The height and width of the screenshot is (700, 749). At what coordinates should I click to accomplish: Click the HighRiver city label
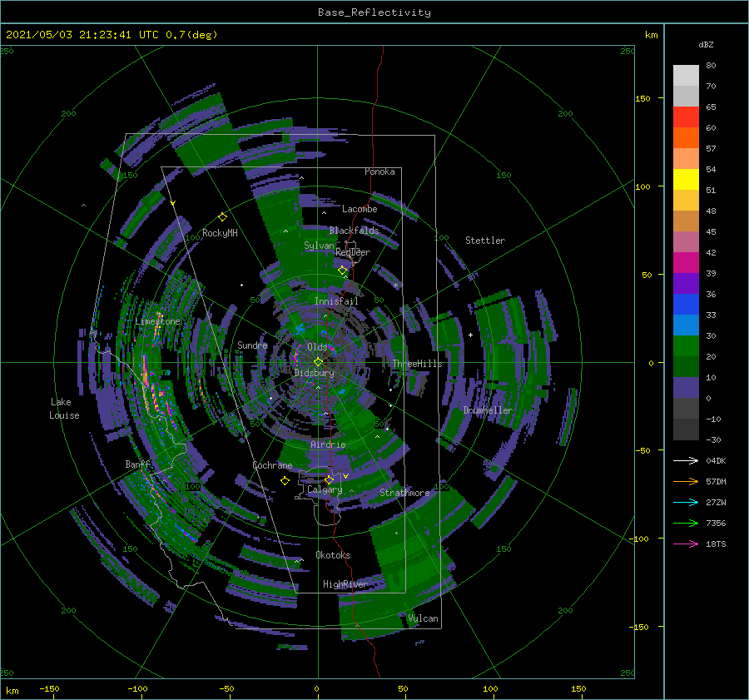(345, 584)
